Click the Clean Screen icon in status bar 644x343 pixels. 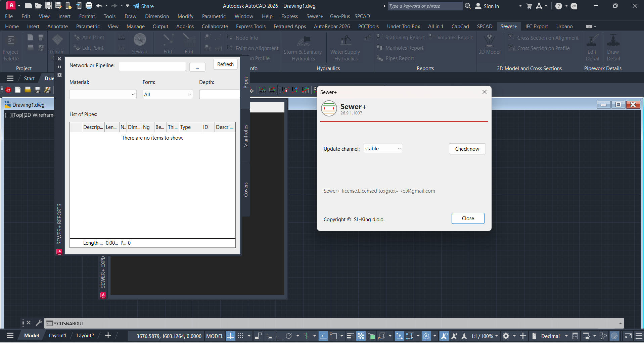[628, 336]
